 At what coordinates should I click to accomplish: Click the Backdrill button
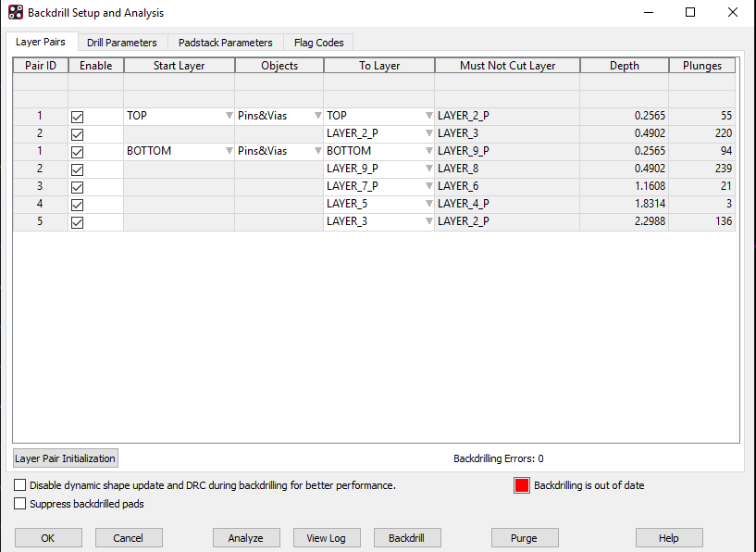(x=407, y=538)
